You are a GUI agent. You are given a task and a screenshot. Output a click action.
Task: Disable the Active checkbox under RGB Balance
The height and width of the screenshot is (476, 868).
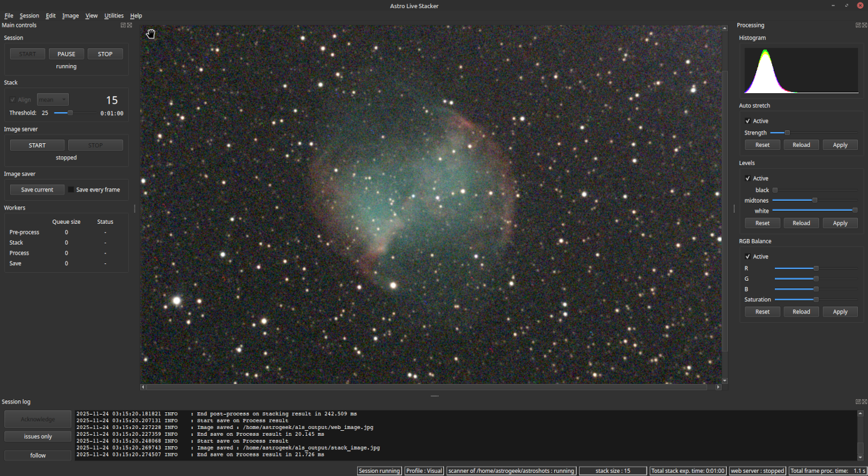point(748,256)
